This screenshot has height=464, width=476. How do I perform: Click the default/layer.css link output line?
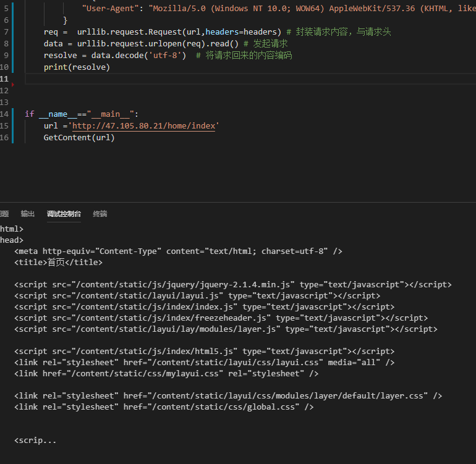click(228, 395)
